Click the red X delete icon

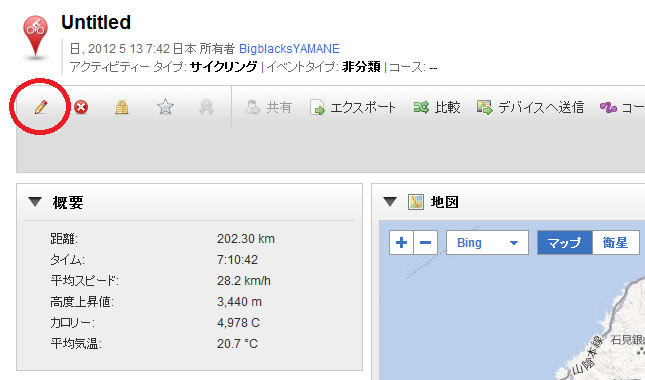[x=81, y=107]
